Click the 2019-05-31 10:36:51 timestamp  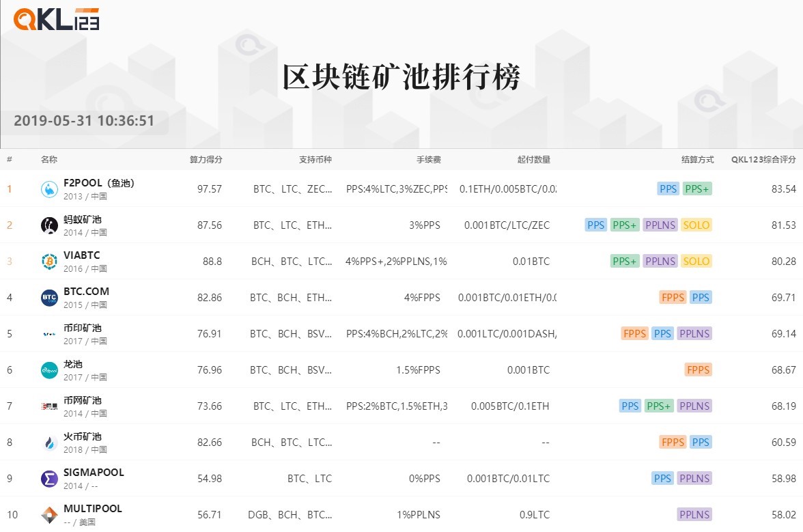click(84, 121)
